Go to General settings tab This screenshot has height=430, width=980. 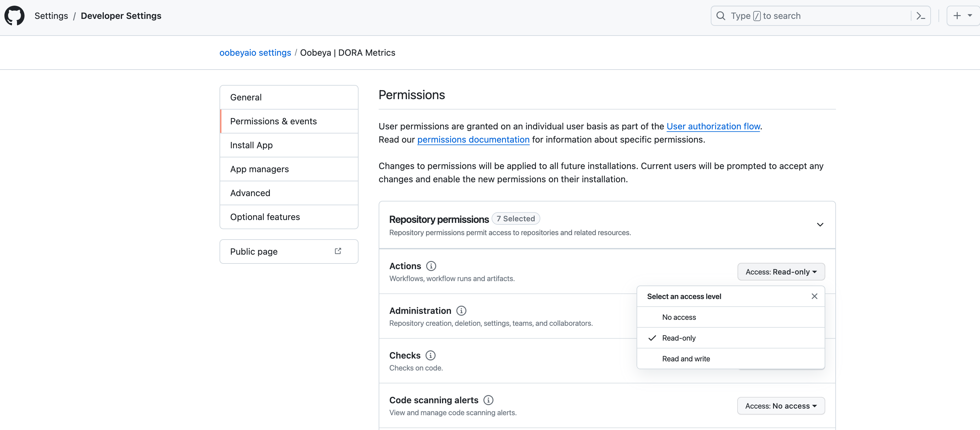(x=289, y=98)
